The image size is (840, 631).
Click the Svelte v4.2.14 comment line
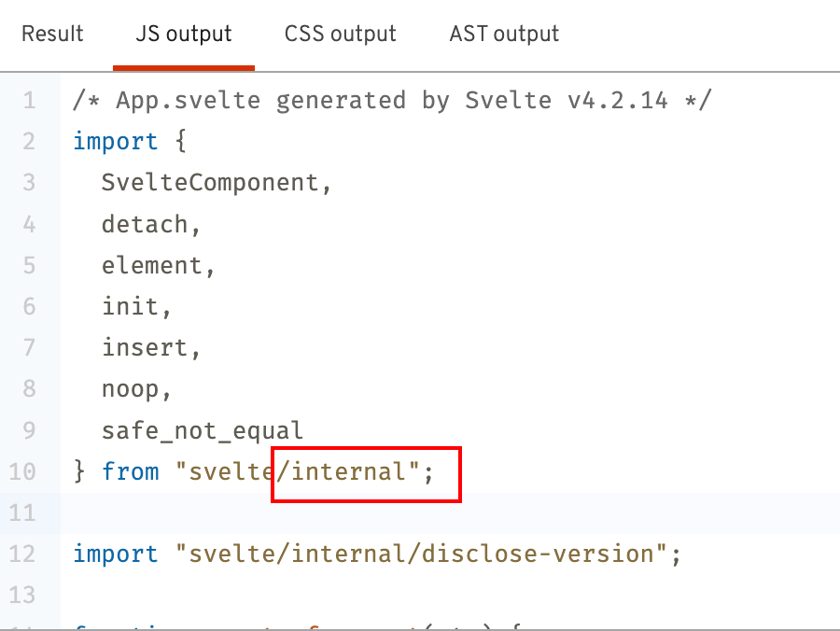[x=392, y=100]
